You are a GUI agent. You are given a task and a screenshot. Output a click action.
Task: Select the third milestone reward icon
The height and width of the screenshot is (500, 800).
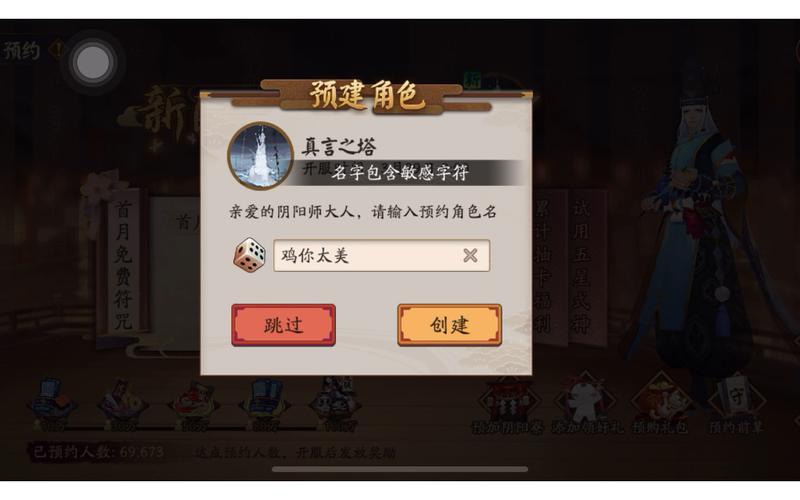click(x=194, y=403)
